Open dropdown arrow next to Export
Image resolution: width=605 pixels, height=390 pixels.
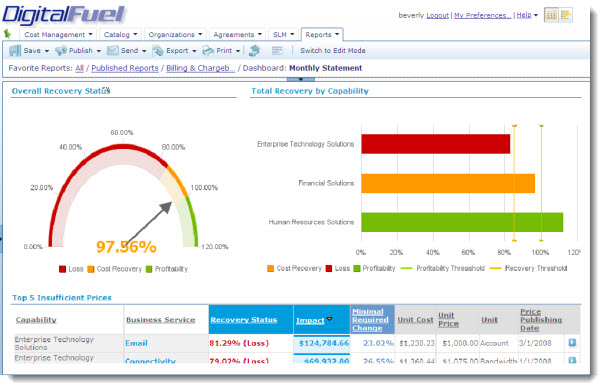coord(194,51)
